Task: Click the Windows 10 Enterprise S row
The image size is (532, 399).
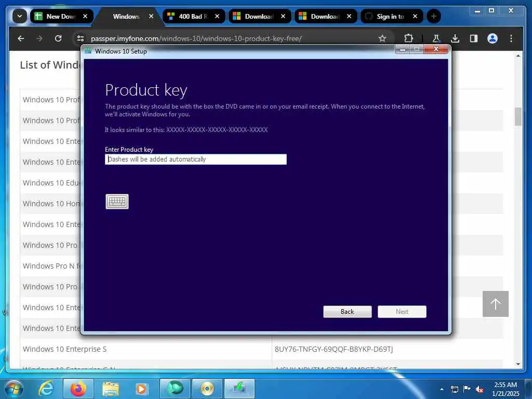Action: point(261,349)
